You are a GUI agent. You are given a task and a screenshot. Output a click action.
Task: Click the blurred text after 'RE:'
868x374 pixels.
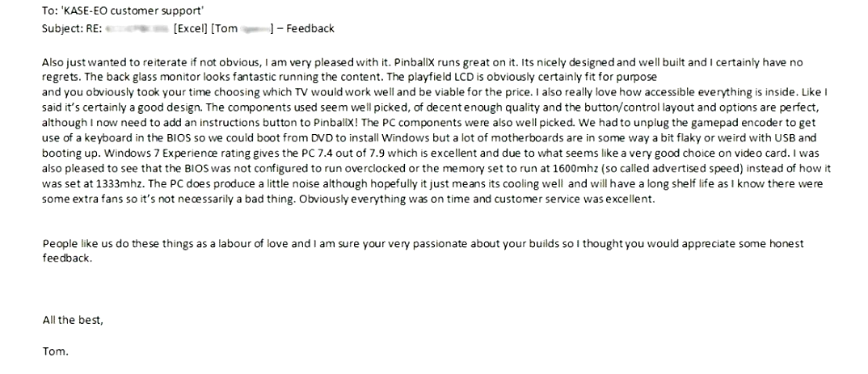pyautogui.click(x=137, y=28)
